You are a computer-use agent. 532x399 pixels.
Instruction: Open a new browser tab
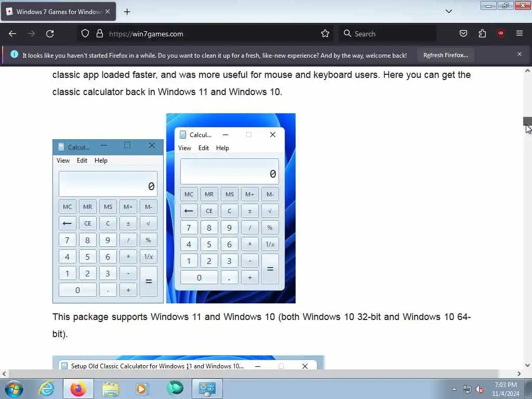127,12
